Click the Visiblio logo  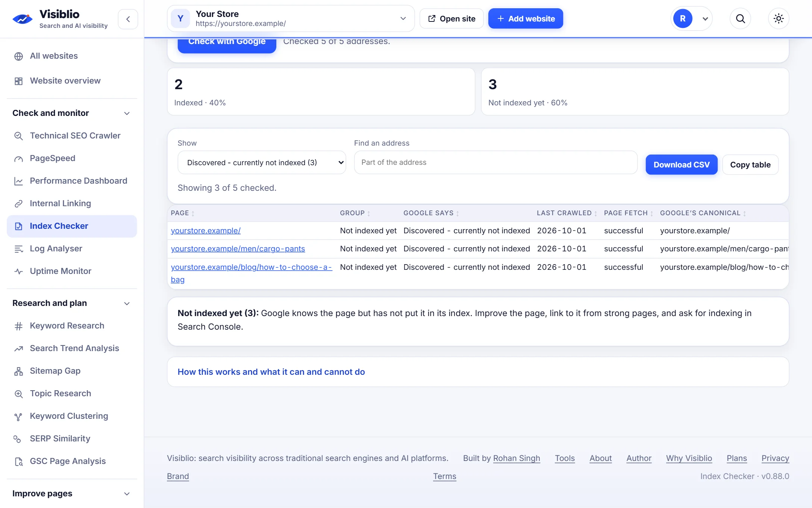point(60,19)
